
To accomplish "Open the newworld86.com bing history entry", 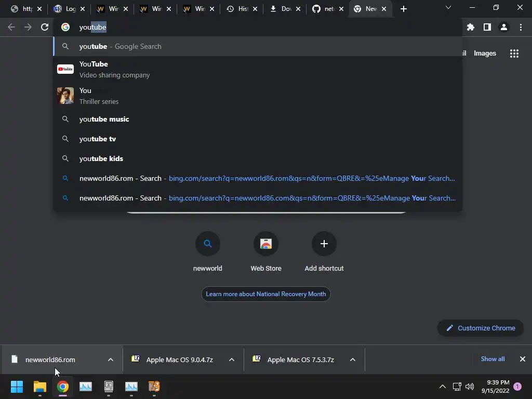I will point(258,198).
